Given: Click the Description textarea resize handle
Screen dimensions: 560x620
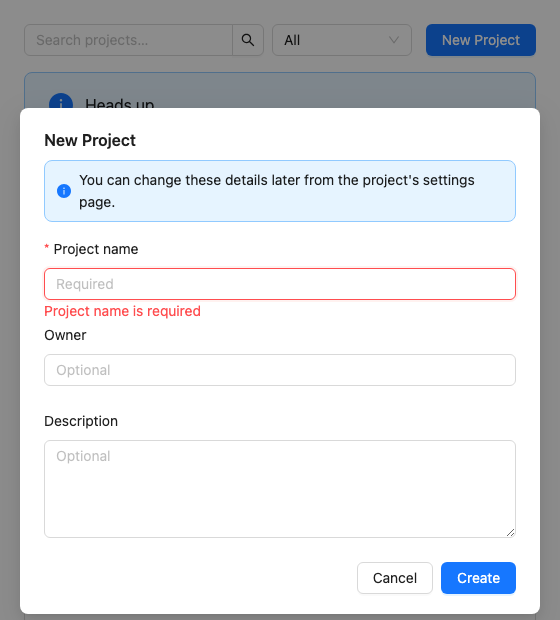Looking at the screenshot, I should click(x=511, y=533).
